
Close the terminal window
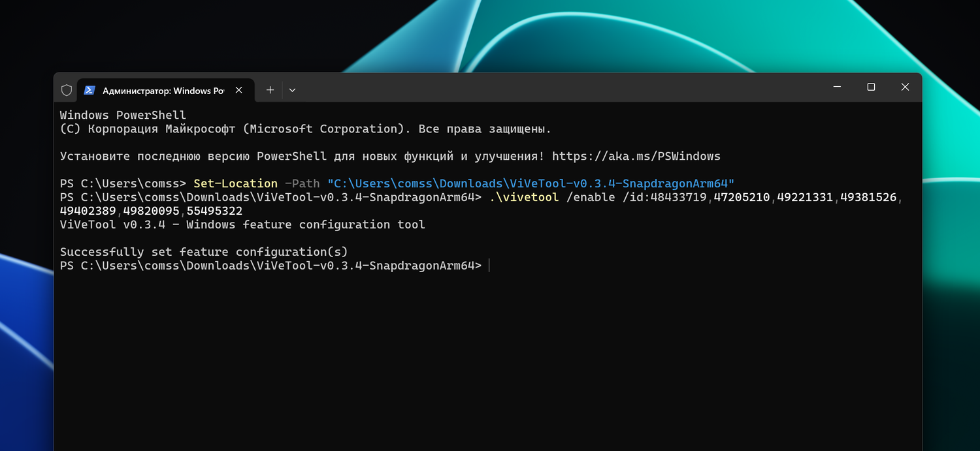pos(905,87)
